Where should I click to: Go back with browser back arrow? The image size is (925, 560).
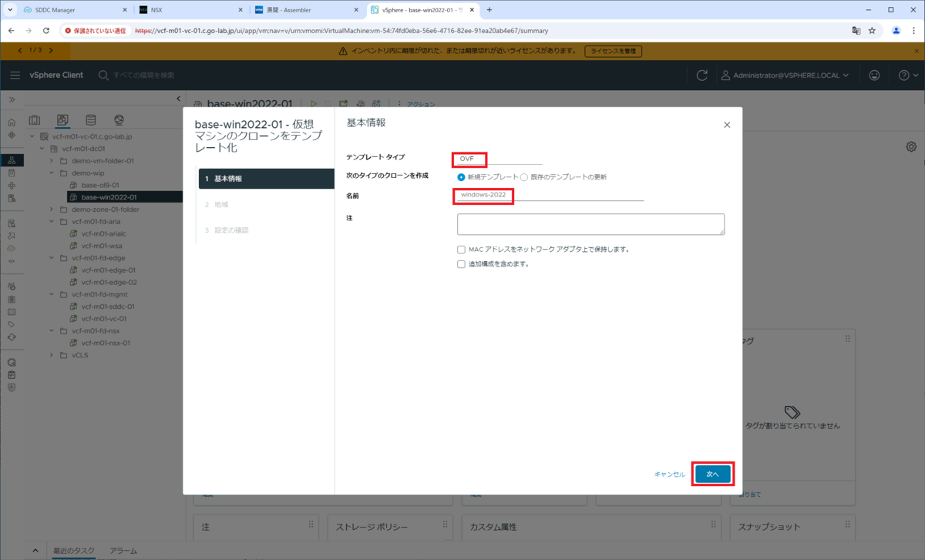pyautogui.click(x=12, y=31)
